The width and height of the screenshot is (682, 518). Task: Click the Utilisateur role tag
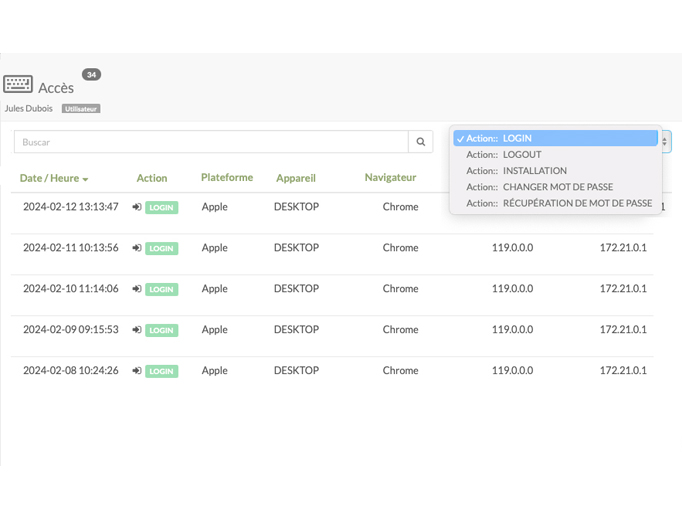pos(81,109)
